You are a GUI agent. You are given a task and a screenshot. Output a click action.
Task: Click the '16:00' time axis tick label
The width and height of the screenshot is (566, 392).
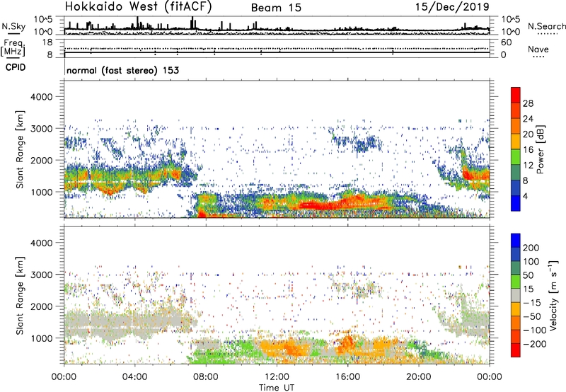pyautogui.click(x=347, y=377)
